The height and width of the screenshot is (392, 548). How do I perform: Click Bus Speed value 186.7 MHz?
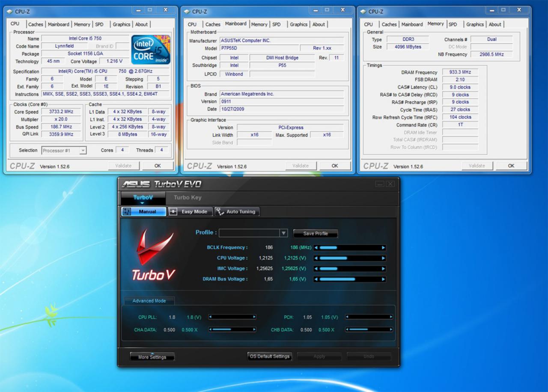[61, 127]
